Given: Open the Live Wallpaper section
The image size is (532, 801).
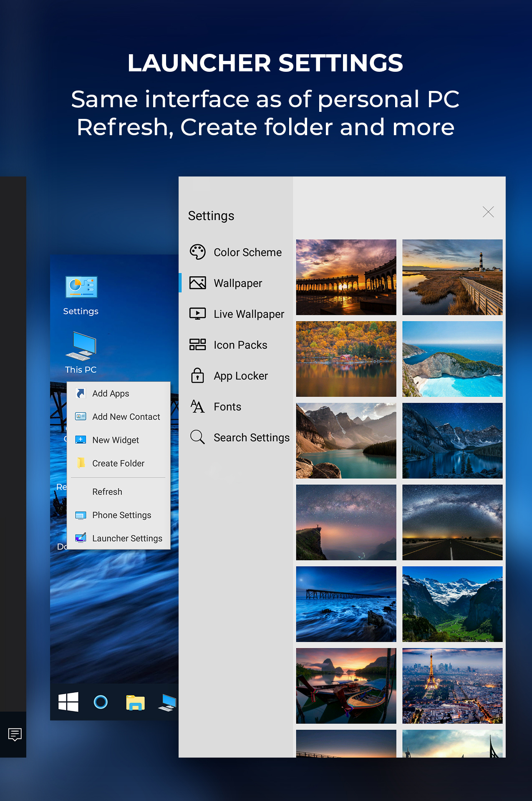Looking at the screenshot, I should 248,314.
